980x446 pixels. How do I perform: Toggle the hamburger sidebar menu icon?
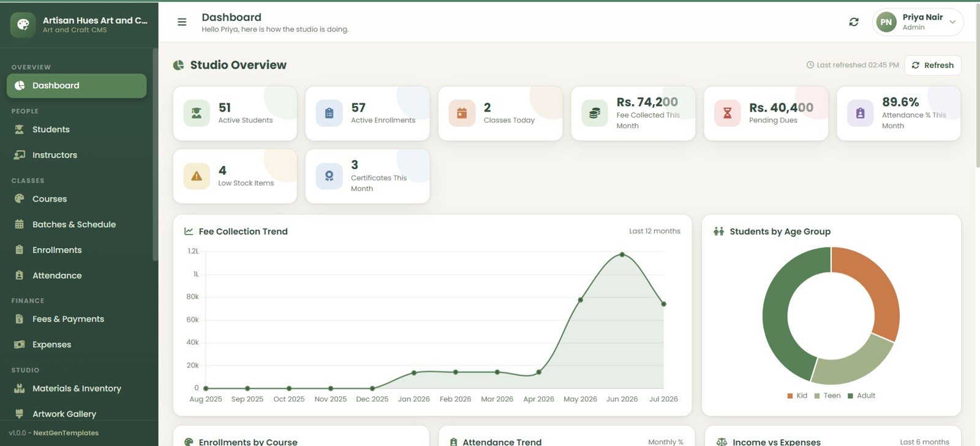coord(182,22)
